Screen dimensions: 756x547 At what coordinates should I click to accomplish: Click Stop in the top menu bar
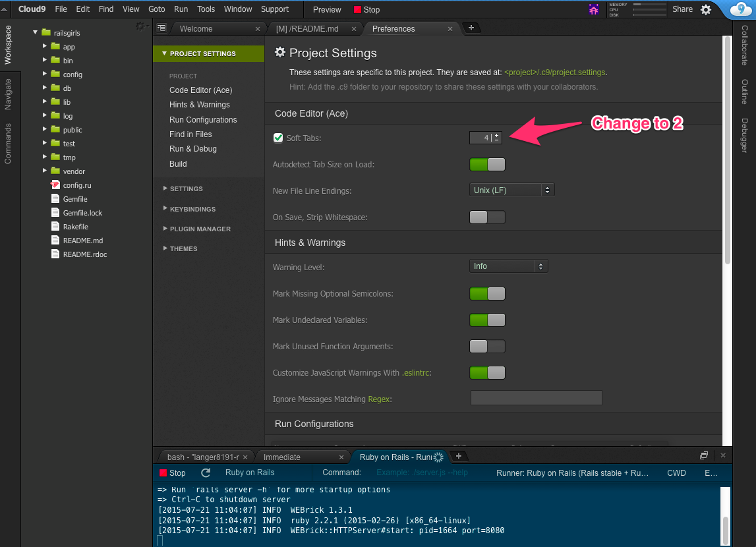(x=367, y=10)
